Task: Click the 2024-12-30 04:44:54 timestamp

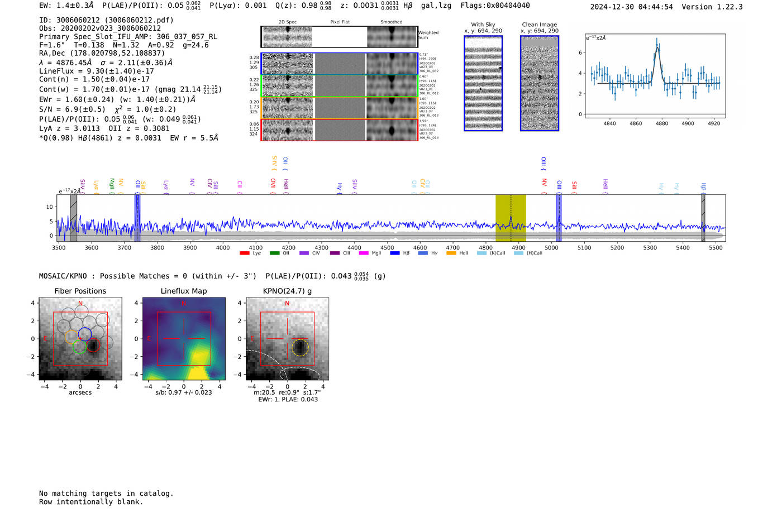Action: click(632, 7)
